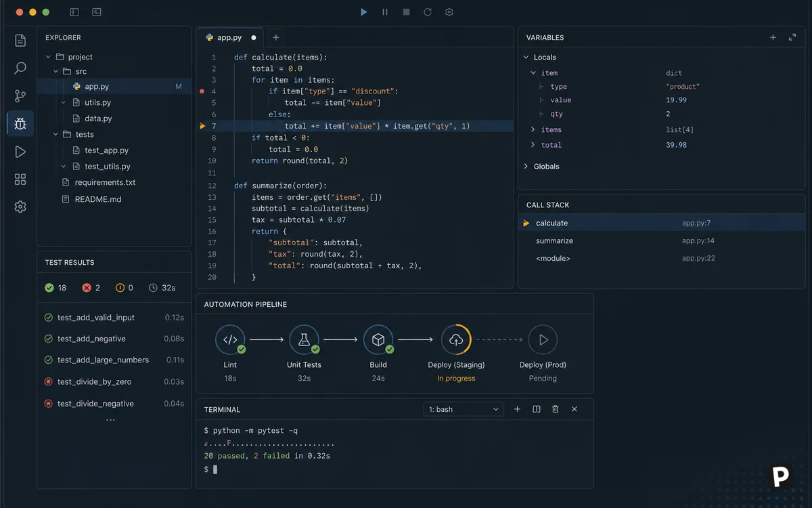
Task: Expand the Globals section
Action: tap(526, 166)
